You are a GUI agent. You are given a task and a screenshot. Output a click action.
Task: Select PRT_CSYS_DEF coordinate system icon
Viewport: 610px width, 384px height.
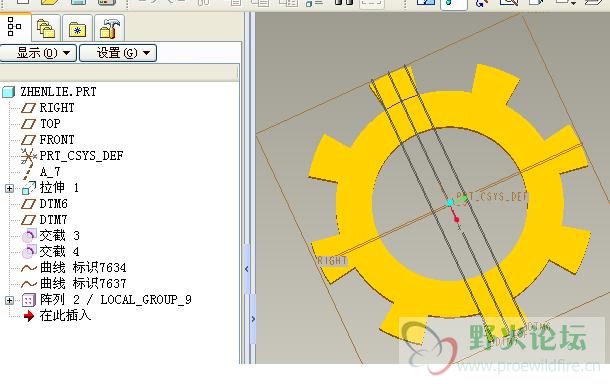pos(28,156)
